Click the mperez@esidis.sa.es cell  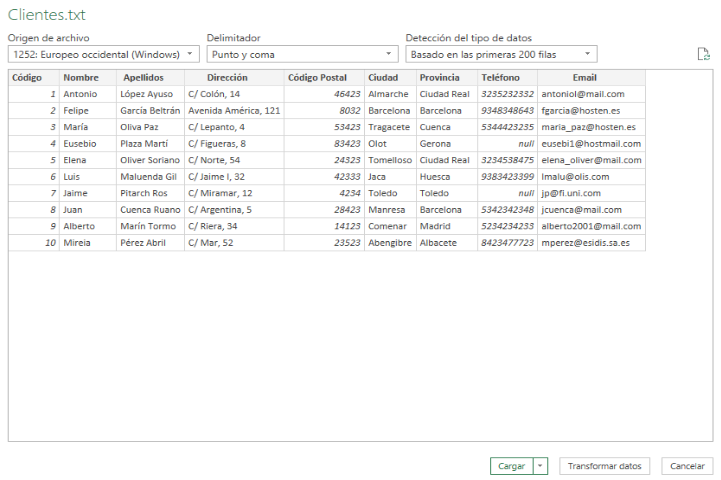(591, 243)
